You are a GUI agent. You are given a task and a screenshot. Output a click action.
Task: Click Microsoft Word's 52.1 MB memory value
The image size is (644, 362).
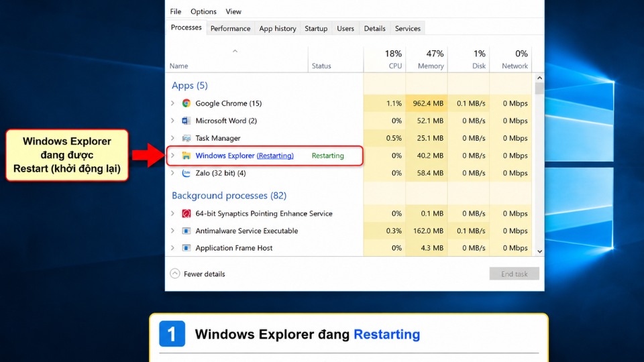coord(430,121)
